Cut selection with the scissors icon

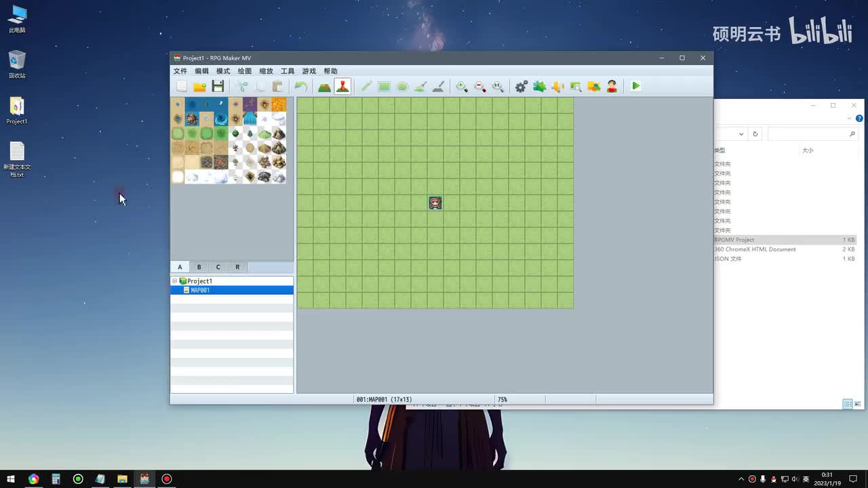[242, 86]
